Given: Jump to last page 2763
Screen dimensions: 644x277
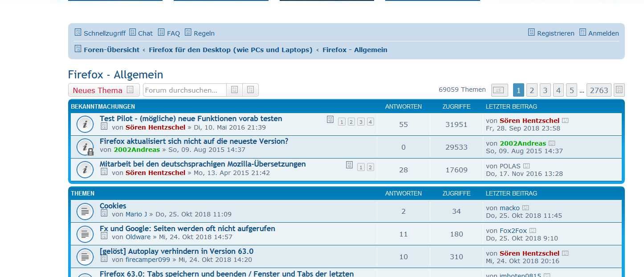Looking at the screenshot, I should tap(599, 90).
